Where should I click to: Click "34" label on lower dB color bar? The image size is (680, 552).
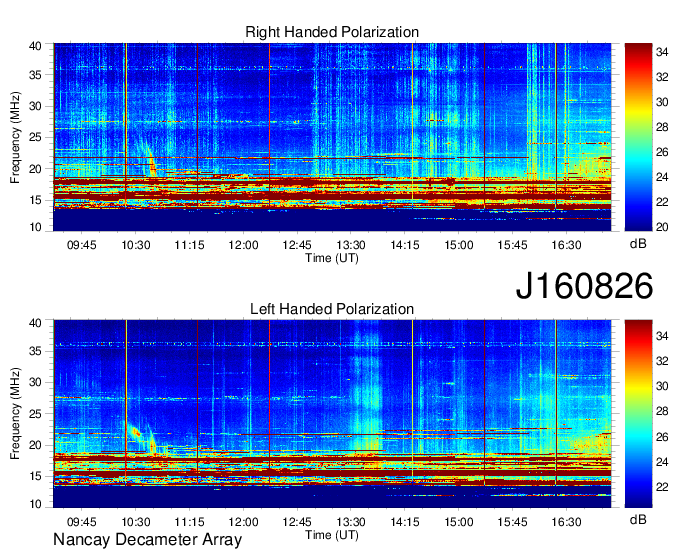(662, 336)
